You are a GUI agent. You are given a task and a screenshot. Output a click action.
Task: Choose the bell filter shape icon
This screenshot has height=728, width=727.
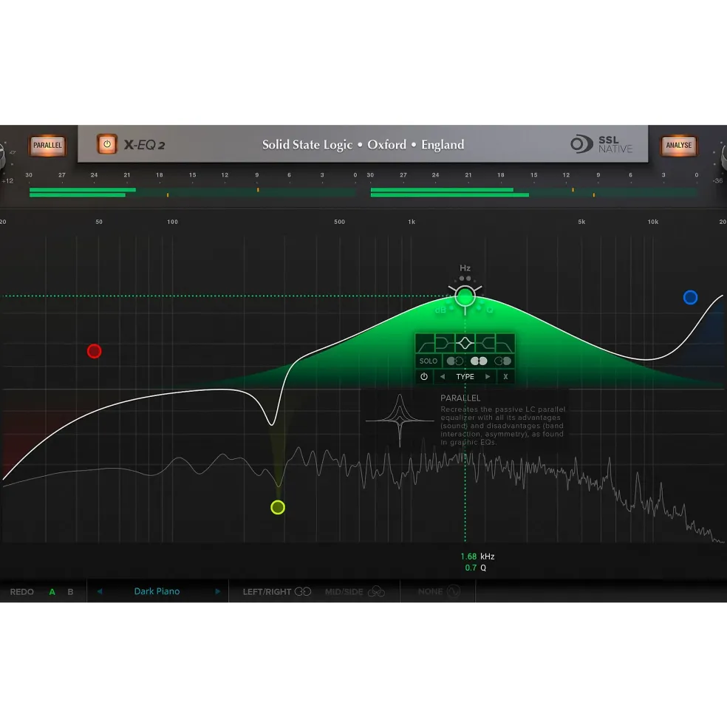click(465, 344)
